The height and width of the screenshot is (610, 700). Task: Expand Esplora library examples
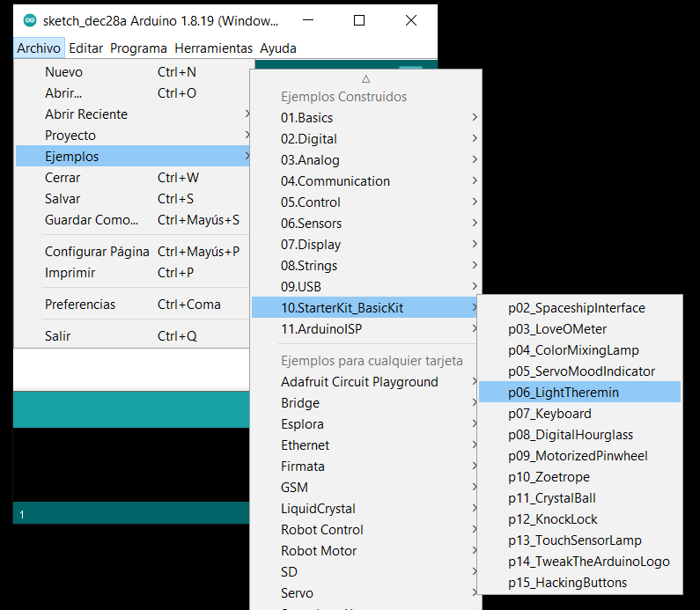click(366, 424)
